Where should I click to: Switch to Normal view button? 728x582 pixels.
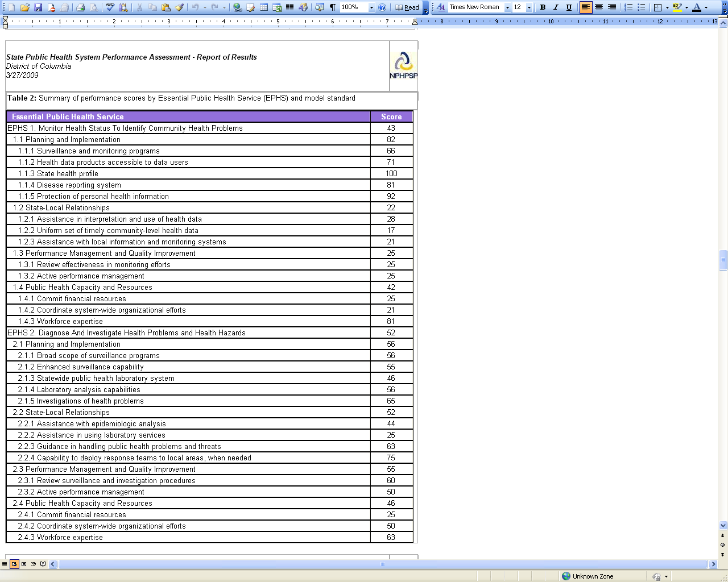pos(5,564)
